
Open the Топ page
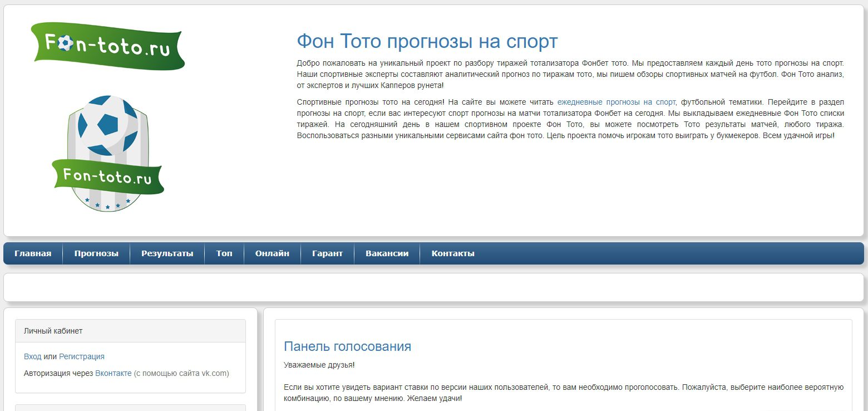(224, 253)
